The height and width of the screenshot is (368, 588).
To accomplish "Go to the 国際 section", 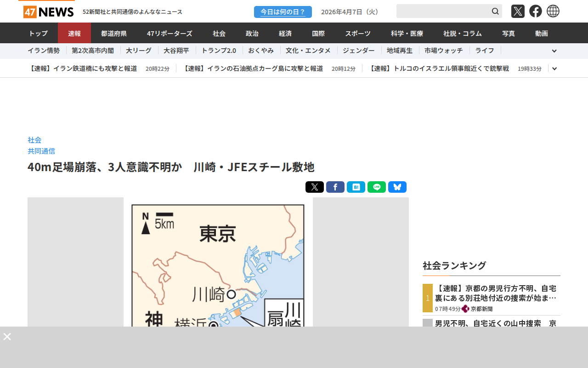I will pos(318,33).
